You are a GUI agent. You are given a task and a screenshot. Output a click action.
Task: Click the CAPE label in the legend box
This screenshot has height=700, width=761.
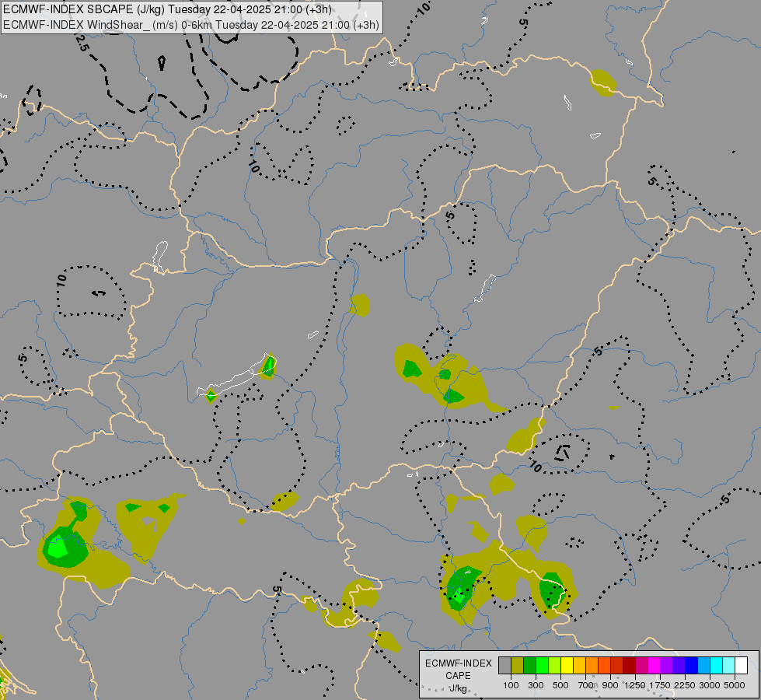[458, 676]
